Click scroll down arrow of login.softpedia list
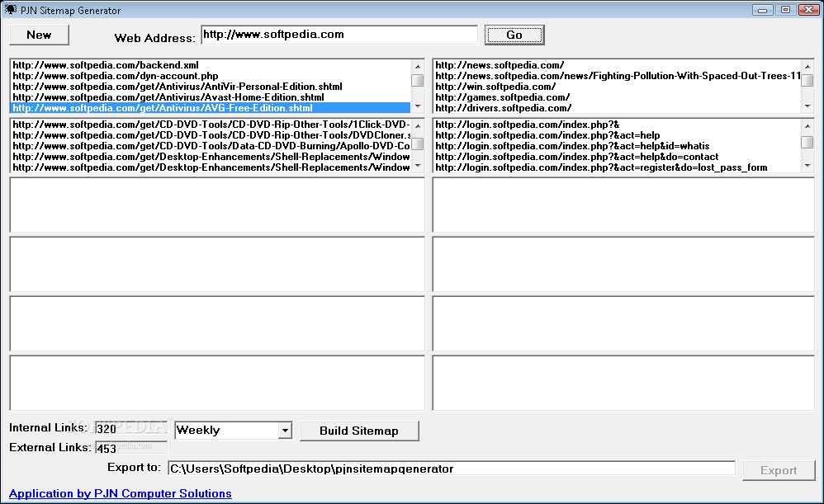Image resolution: width=824 pixels, height=504 pixels. click(x=807, y=166)
